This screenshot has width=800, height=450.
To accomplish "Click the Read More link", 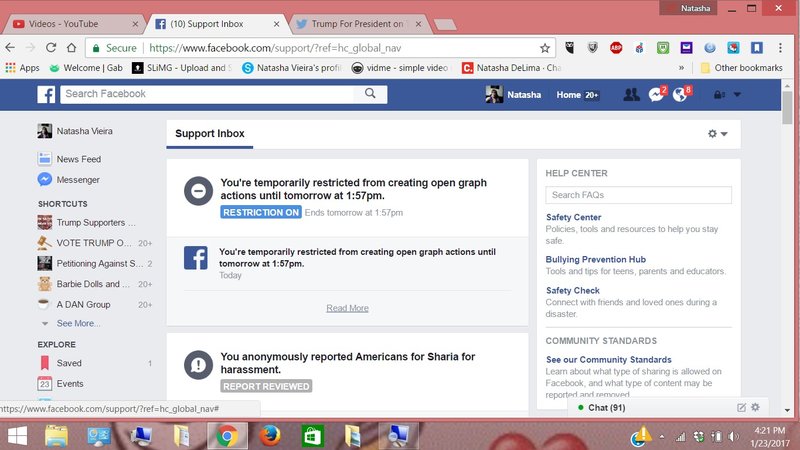I will 347,308.
